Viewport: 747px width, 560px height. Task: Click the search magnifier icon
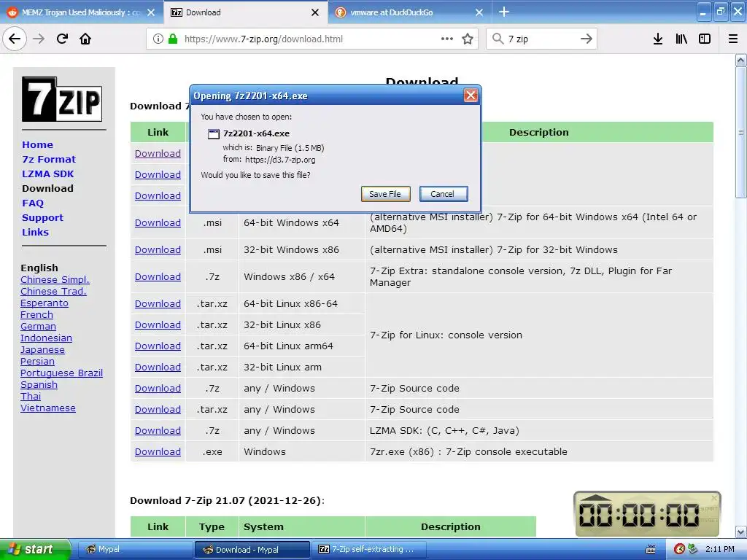(x=498, y=39)
